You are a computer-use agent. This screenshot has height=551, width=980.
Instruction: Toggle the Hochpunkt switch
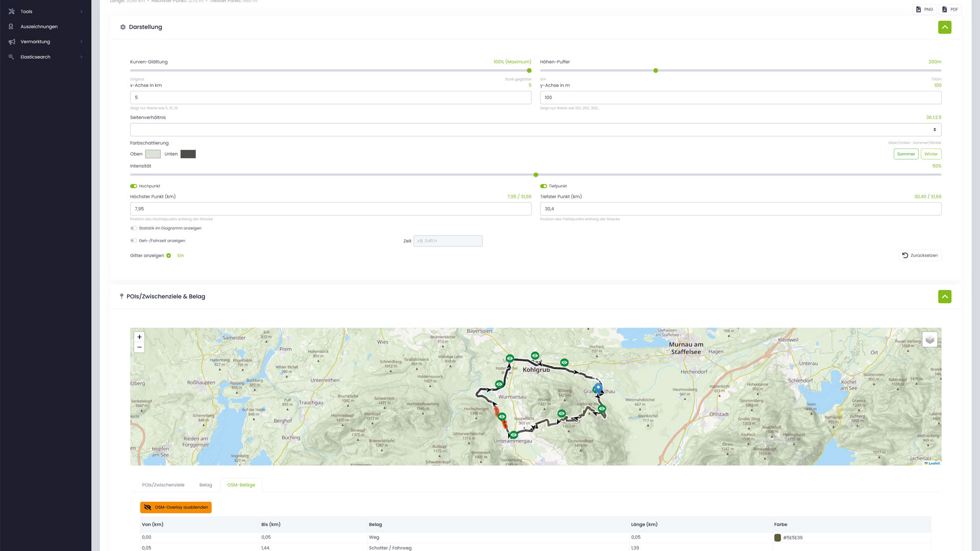coord(134,186)
